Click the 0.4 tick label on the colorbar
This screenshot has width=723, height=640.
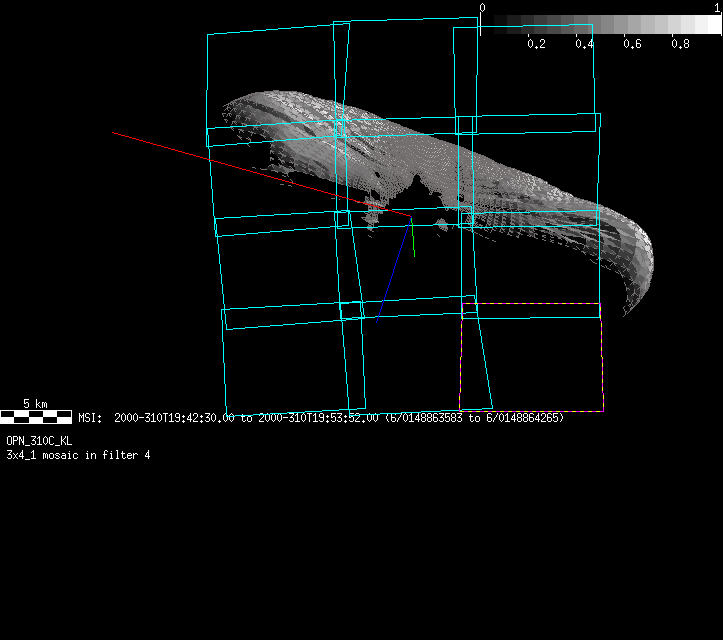584,44
